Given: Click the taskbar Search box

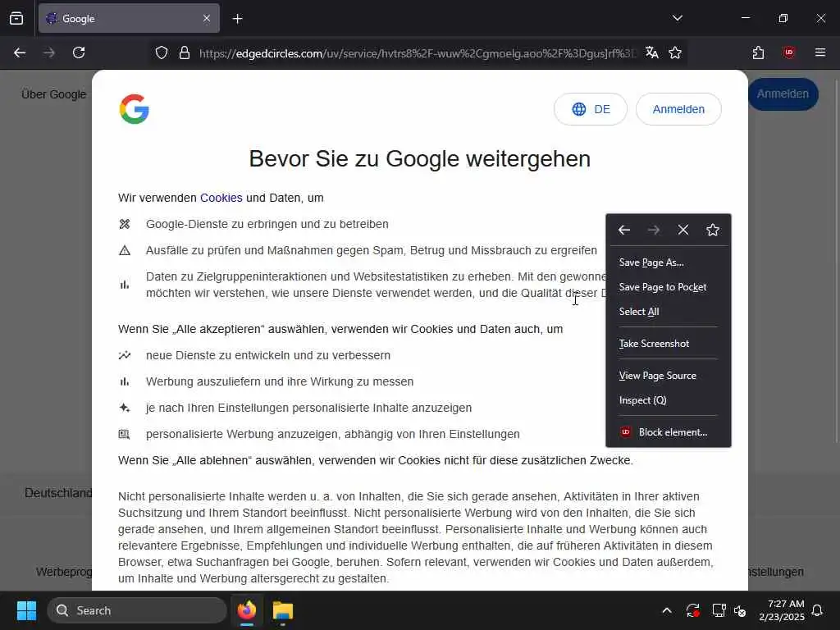Looking at the screenshot, I should [137, 610].
